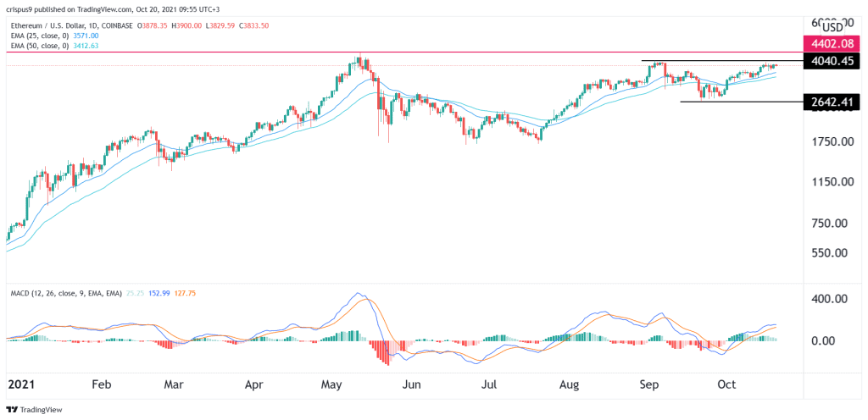
Task: Click the May label on time axis
Action: tap(332, 384)
